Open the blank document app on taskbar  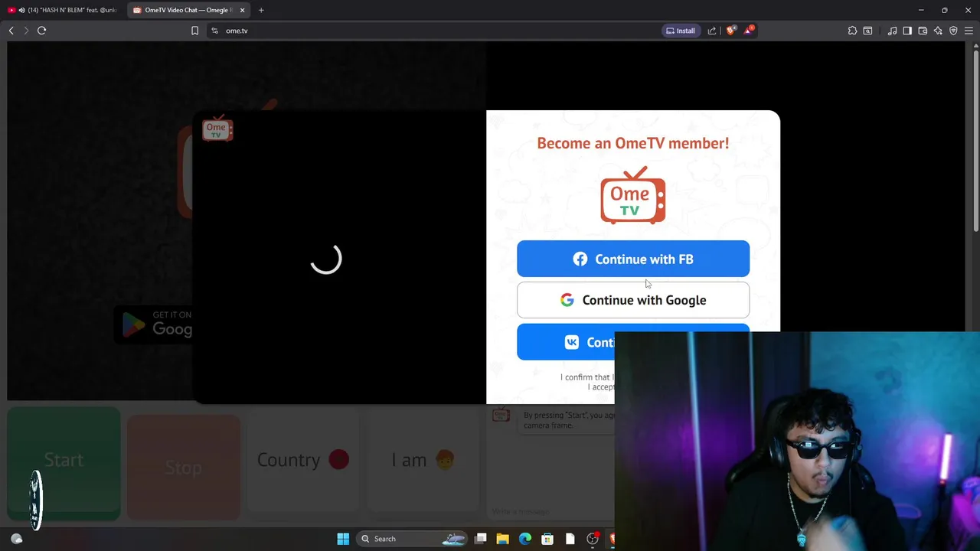pyautogui.click(x=570, y=539)
